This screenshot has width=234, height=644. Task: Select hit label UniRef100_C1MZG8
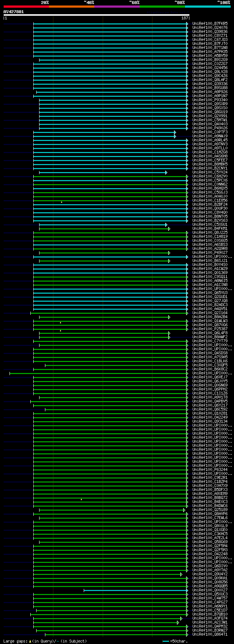click(x=210, y=152)
